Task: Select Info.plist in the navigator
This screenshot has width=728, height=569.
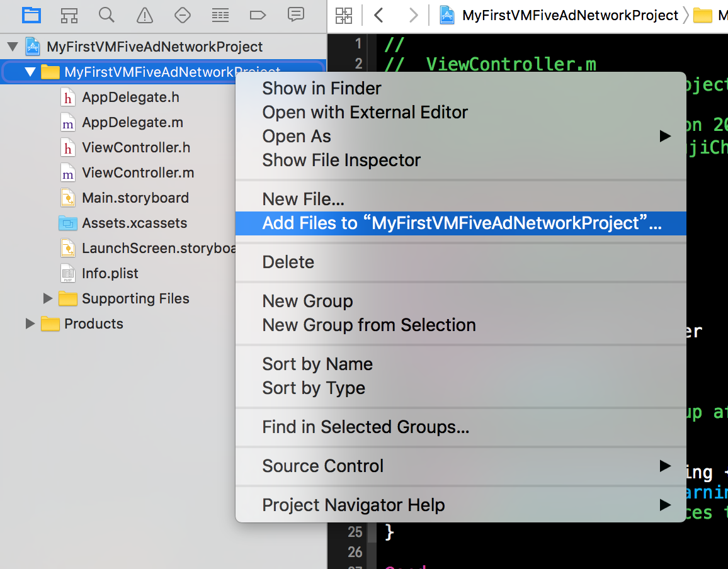Action: (110, 273)
